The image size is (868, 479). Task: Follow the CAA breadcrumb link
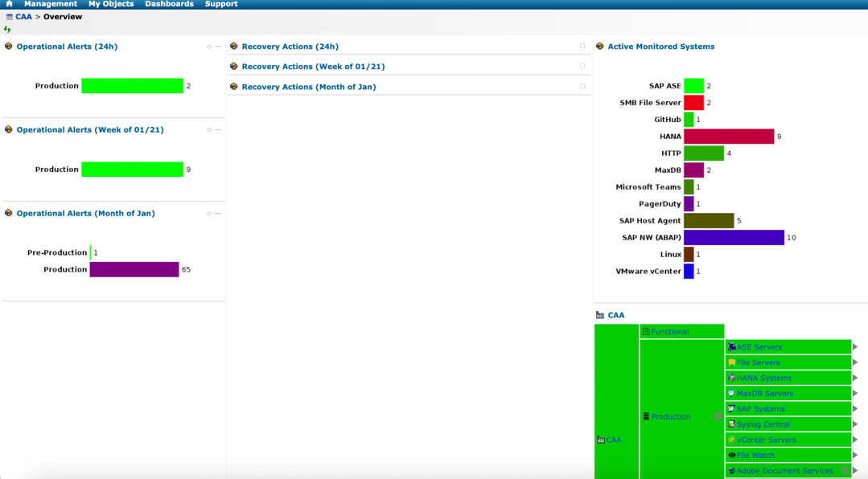(x=24, y=17)
